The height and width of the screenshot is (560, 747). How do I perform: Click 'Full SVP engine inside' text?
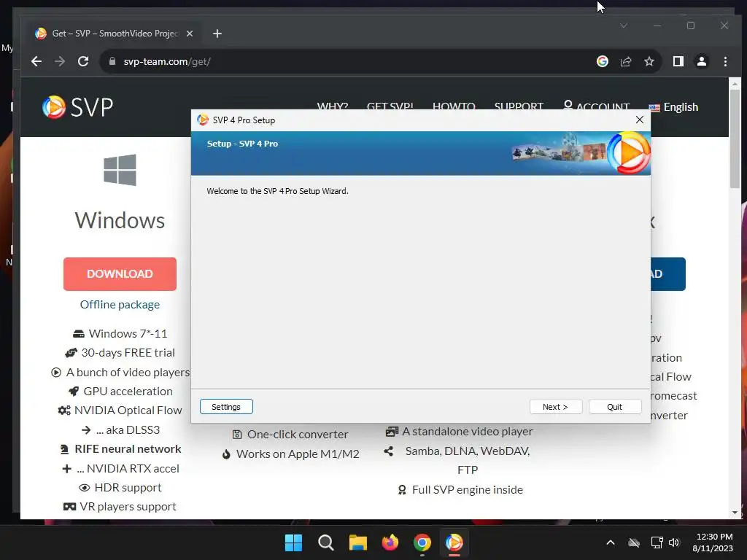pyautogui.click(x=468, y=490)
